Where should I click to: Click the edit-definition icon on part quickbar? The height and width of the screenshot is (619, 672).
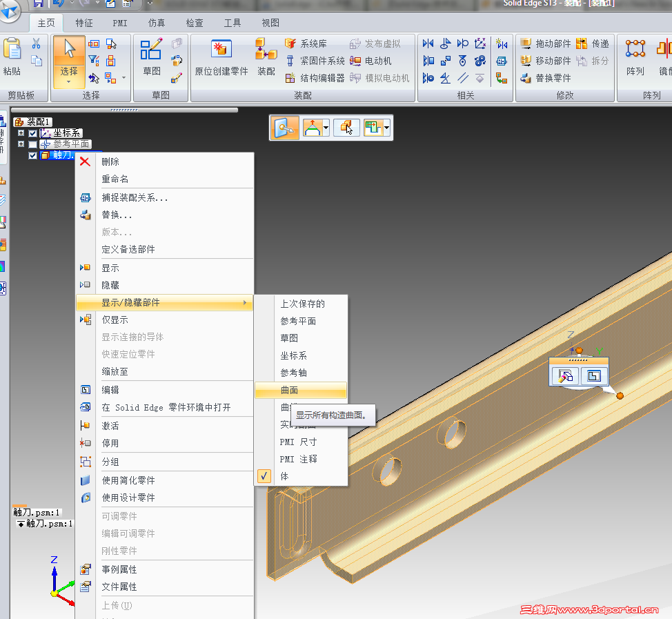click(565, 376)
